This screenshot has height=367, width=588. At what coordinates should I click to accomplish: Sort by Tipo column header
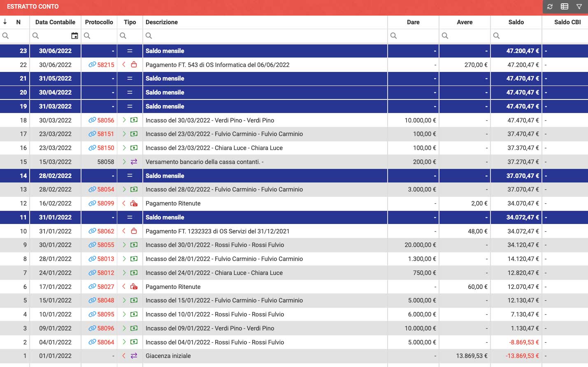click(x=130, y=22)
